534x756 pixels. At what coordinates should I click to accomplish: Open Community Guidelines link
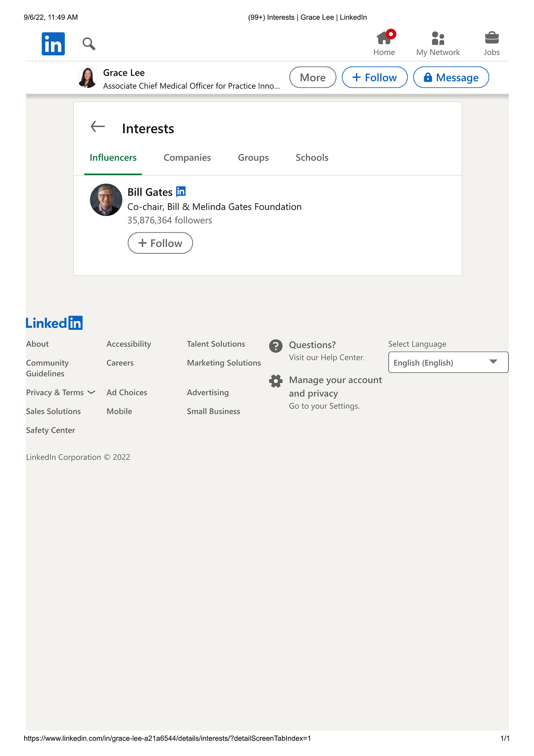tap(47, 368)
